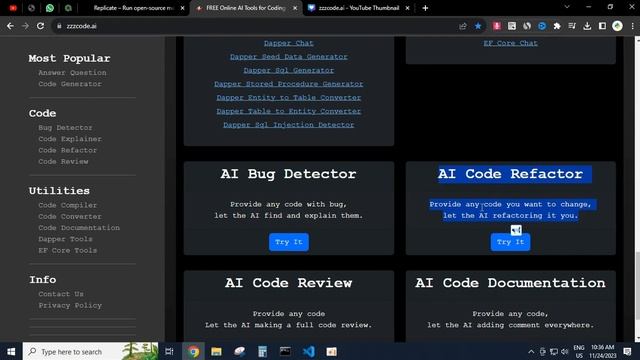The height and width of the screenshot is (360, 640).
Task: Open the Chrome three-dot menu
Action: tap(632, 26)
